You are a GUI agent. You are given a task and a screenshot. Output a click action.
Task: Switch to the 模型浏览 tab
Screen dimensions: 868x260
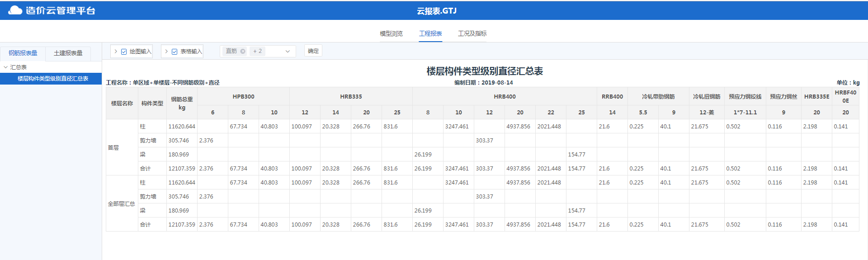point(391,33)
